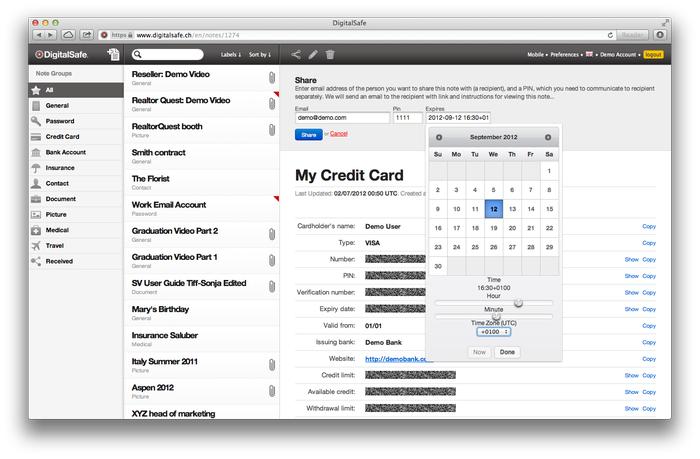Select day 26 in the calendar
This screenshot has width=700, height=459.
point(493,247)
